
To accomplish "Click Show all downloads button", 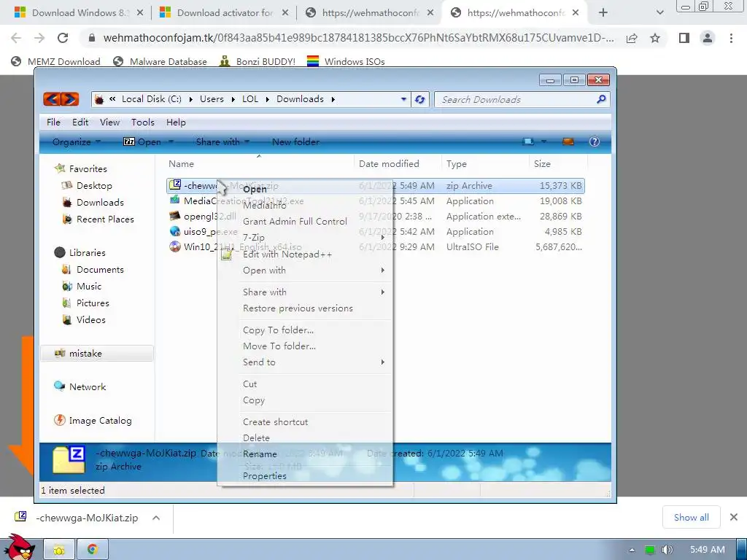I will click(692, 517).
